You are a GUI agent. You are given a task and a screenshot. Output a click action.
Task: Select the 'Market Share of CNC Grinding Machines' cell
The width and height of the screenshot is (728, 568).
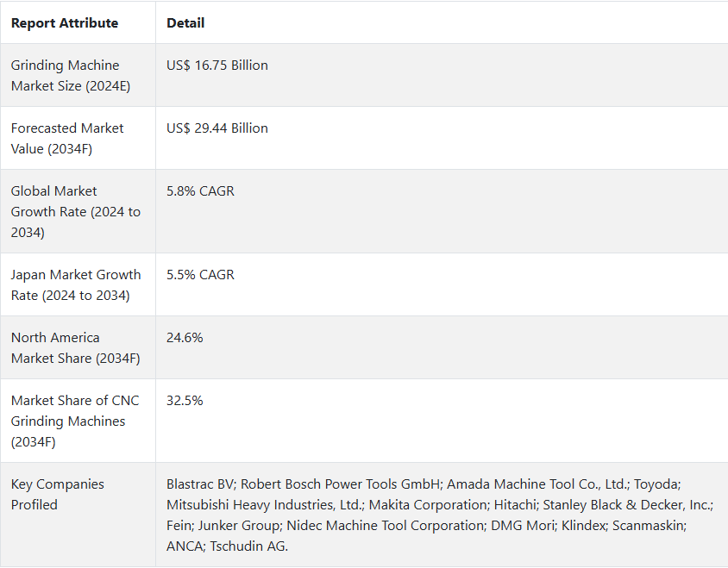tap(78, 421)
